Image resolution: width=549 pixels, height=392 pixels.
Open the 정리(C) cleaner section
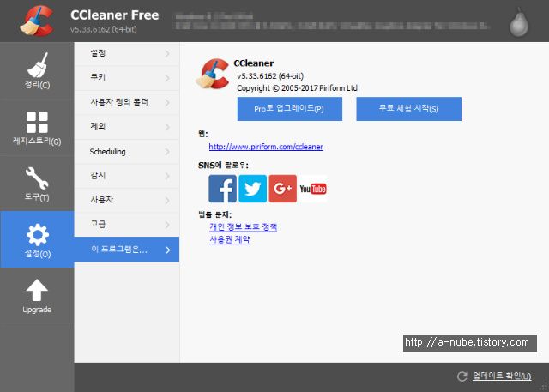click(x=37, y=70)
